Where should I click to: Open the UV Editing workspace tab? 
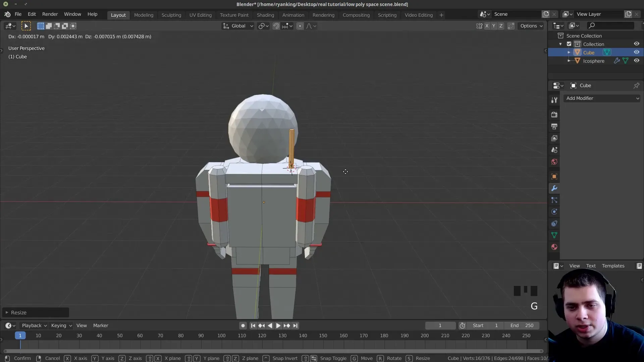[200, 15]
